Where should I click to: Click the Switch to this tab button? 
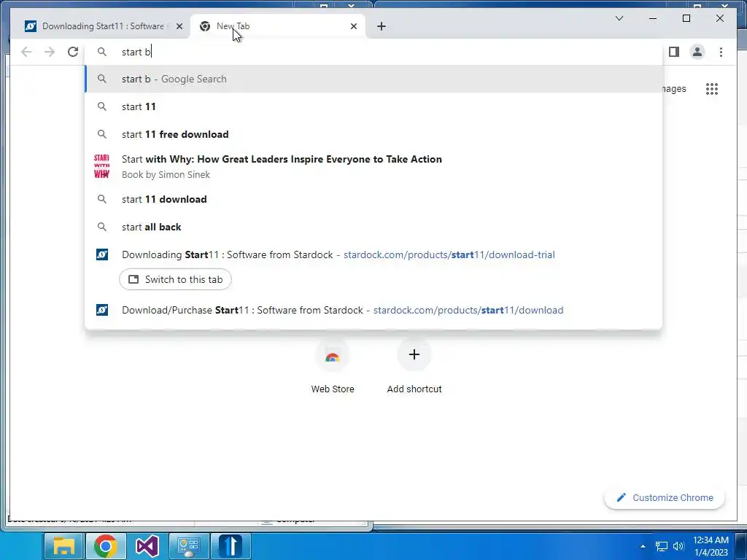click(175, 279)
